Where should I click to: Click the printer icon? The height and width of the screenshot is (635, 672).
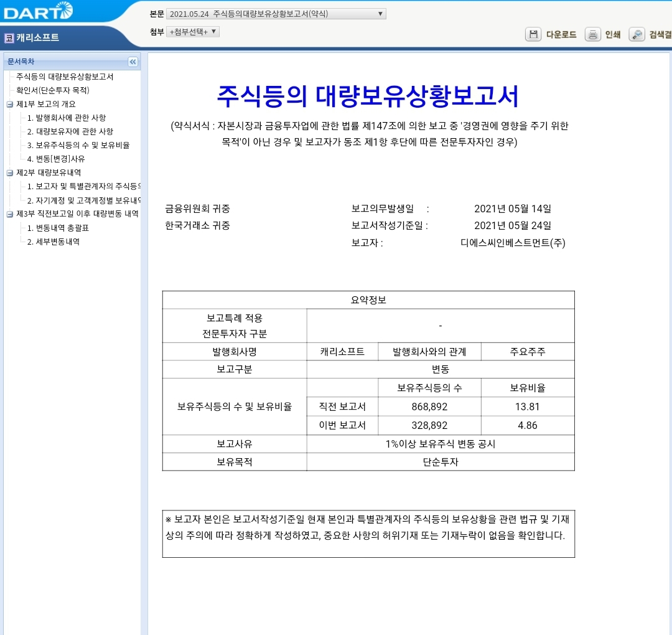[593, 34]
